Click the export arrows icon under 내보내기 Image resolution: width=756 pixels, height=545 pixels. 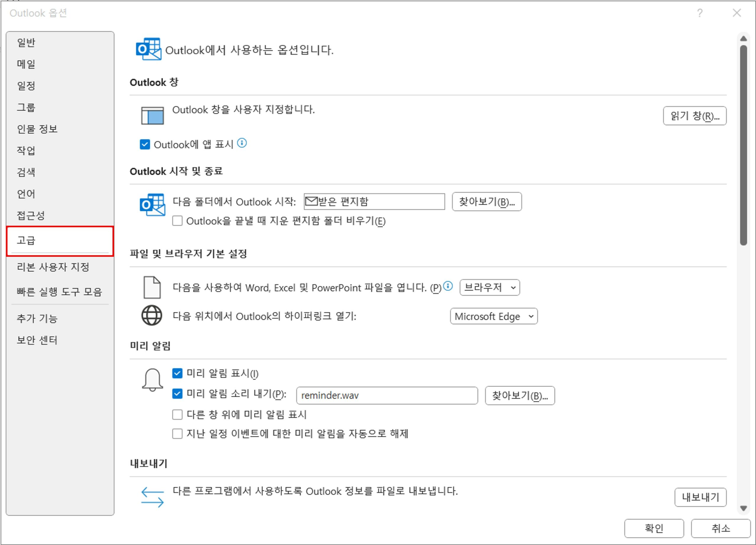[152, 497]
